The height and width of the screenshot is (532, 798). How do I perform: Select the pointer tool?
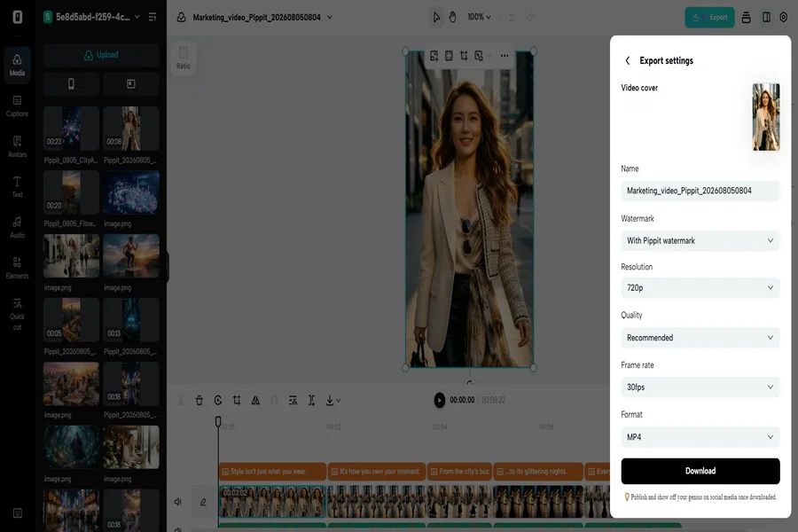click(x=436, y=18)
